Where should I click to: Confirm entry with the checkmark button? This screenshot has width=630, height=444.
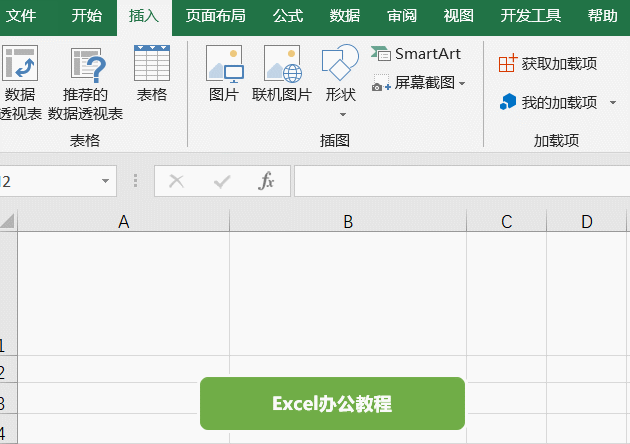222,181
